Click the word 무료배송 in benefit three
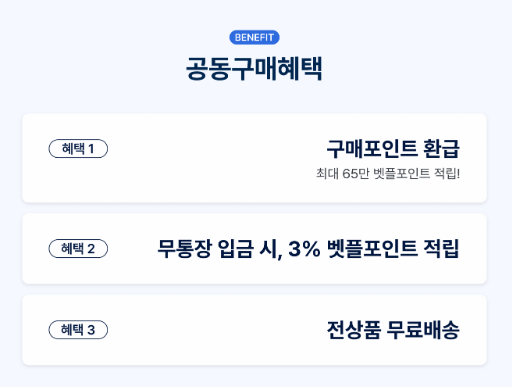This screenshot has width=512, height=387. point(423,330)
